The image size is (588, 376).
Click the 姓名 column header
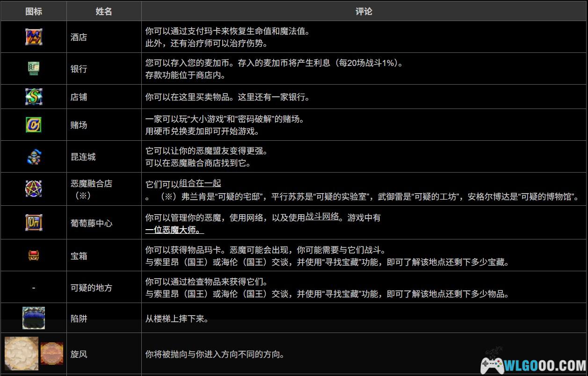click(x=104, y=11)
